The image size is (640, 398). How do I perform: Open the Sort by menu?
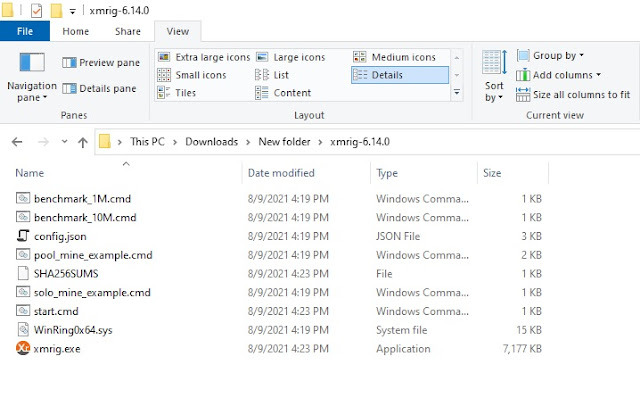point(494,76)
